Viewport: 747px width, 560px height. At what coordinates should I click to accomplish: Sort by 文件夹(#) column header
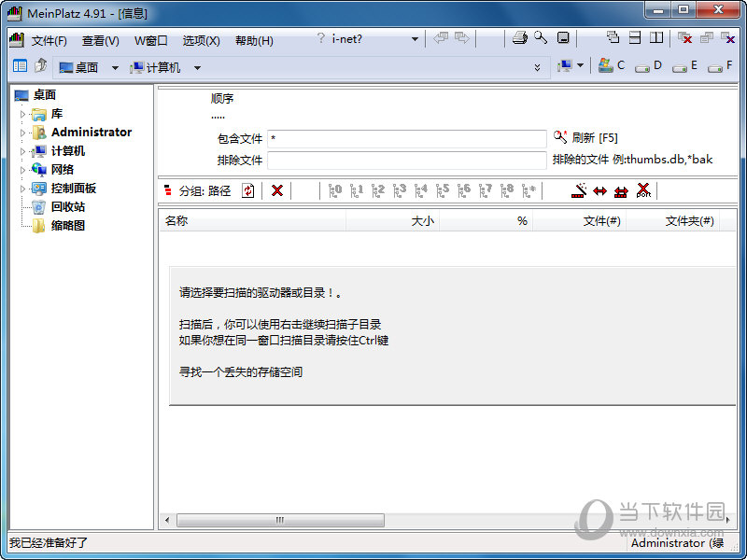(672, 221)
